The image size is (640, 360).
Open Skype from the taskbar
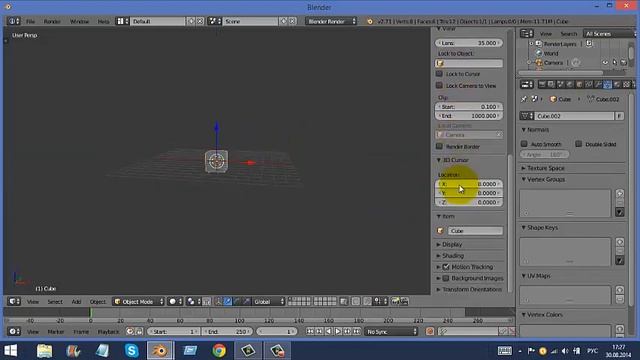coord(131,351)
